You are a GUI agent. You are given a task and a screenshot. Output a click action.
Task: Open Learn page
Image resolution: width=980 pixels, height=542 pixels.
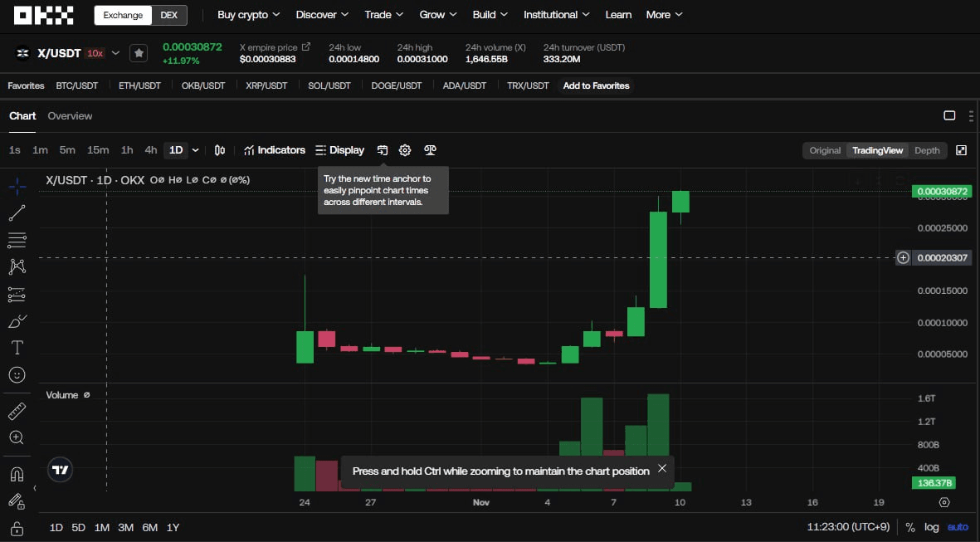tap(618, 14)
